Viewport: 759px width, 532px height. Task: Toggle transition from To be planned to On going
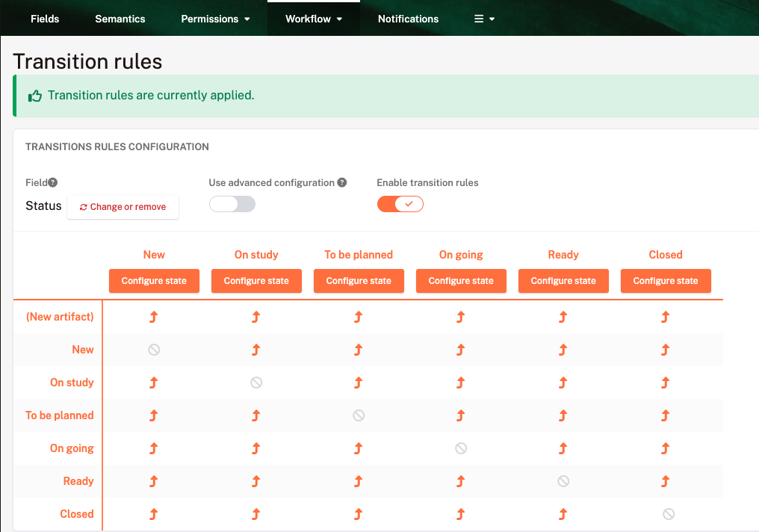point(461,415)
